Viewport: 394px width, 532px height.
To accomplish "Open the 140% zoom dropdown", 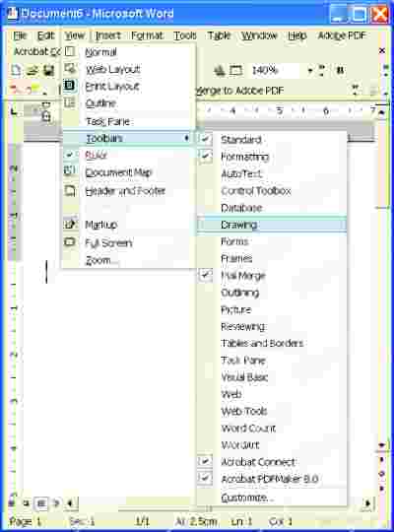I will click(x=310, y=71).
